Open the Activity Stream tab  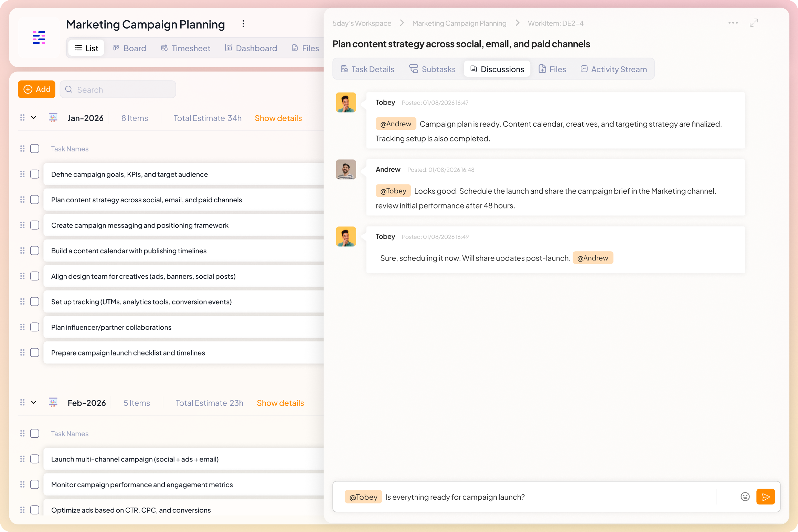614,69
